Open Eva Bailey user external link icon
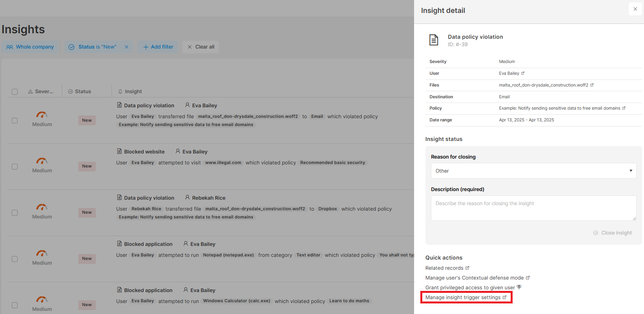 (x=523, y=73)
